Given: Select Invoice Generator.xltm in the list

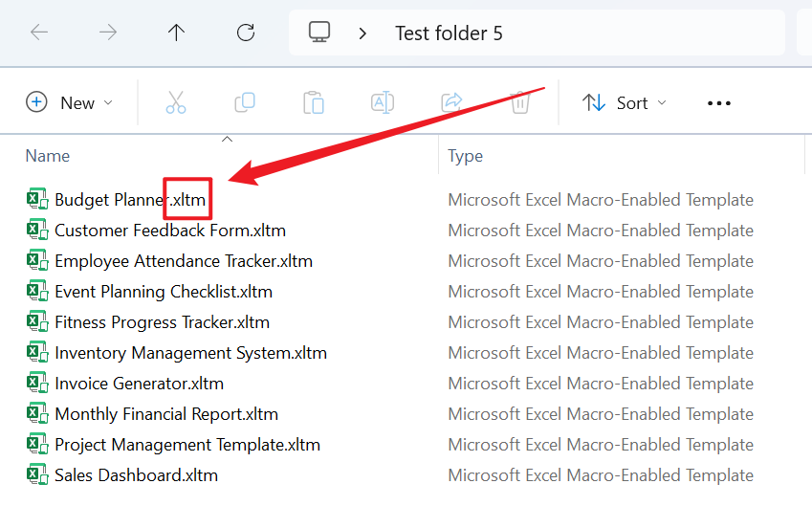Looking at the screenshot, I should point(139,384).
